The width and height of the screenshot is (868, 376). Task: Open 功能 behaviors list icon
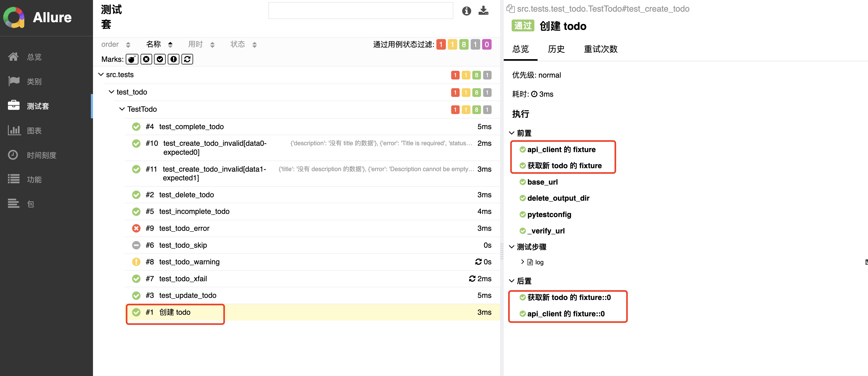click(14, 179)
